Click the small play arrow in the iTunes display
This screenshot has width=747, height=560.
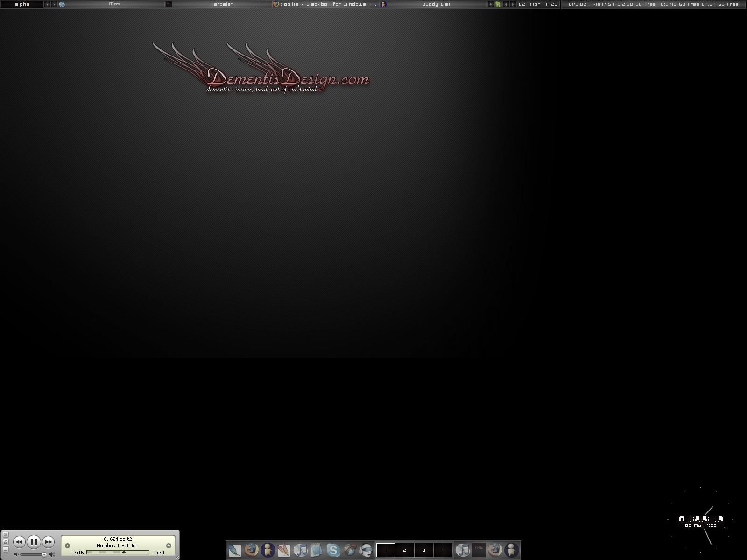67,546
